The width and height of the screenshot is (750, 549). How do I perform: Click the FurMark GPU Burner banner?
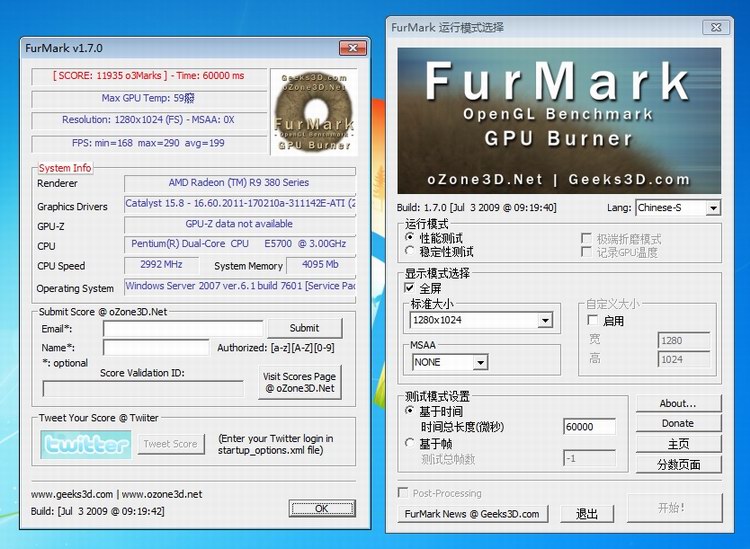tap(559, 121)
